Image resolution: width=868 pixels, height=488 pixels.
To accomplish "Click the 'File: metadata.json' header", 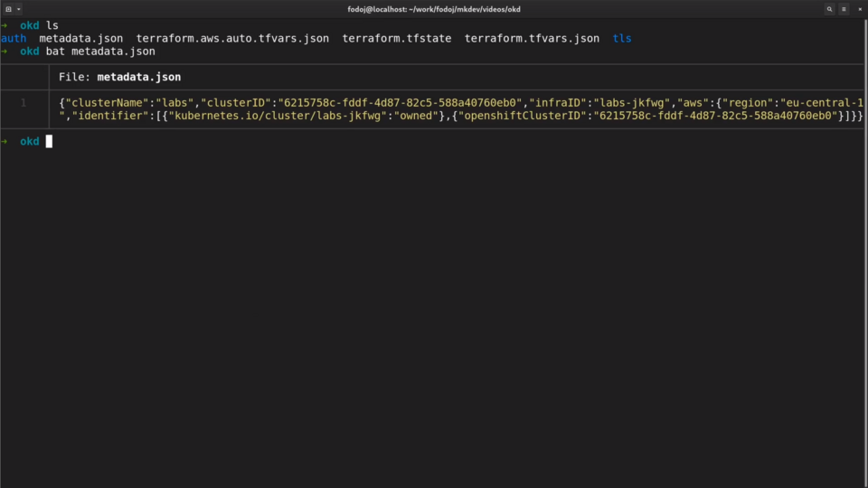I will (x=119, y=77).
